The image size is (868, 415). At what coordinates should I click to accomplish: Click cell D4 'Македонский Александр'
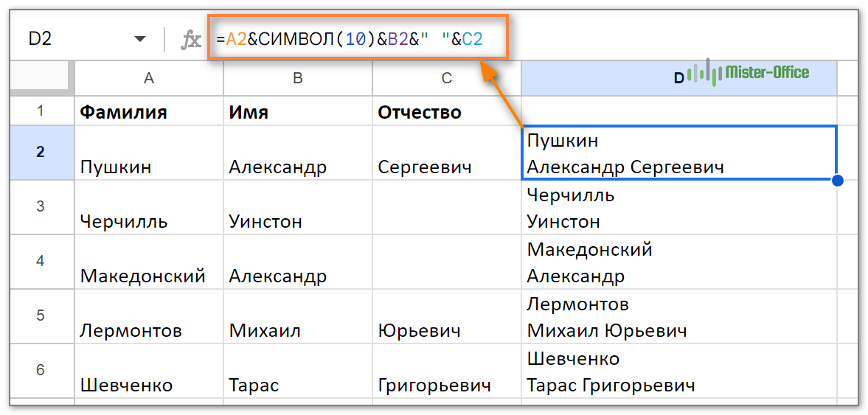[678, 262]
